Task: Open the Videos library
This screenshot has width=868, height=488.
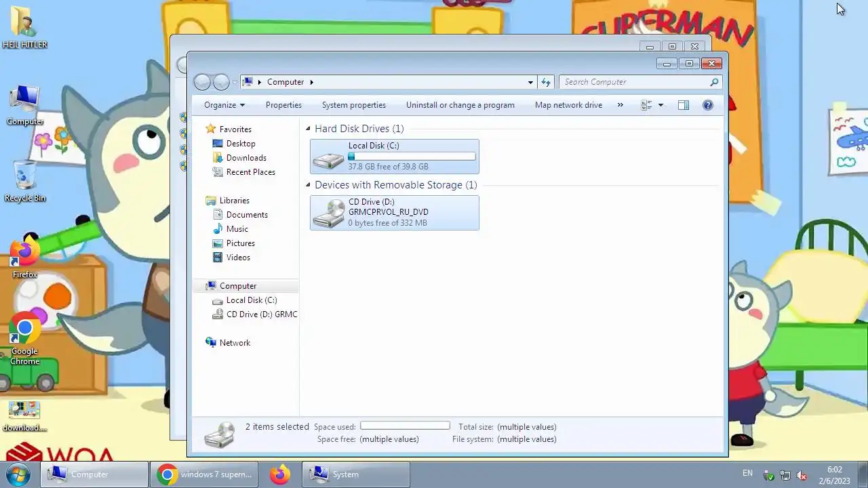Action: coord(238,258)
